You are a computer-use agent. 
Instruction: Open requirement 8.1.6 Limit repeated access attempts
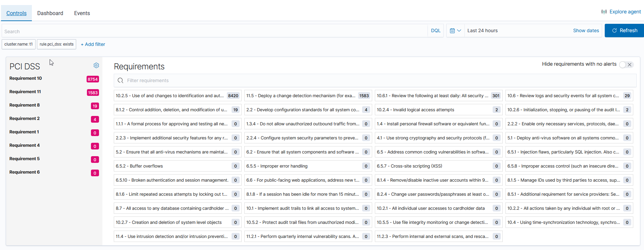178,194
